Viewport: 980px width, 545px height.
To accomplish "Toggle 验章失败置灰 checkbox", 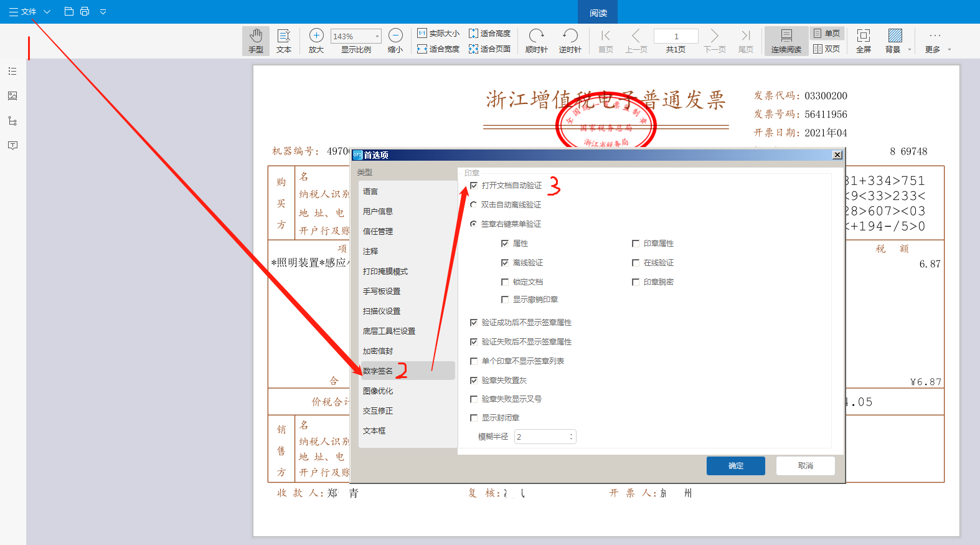I will tap(474, 381).
